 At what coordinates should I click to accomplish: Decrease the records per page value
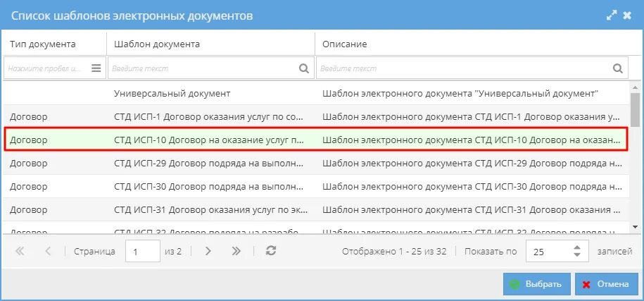[577, 255]
